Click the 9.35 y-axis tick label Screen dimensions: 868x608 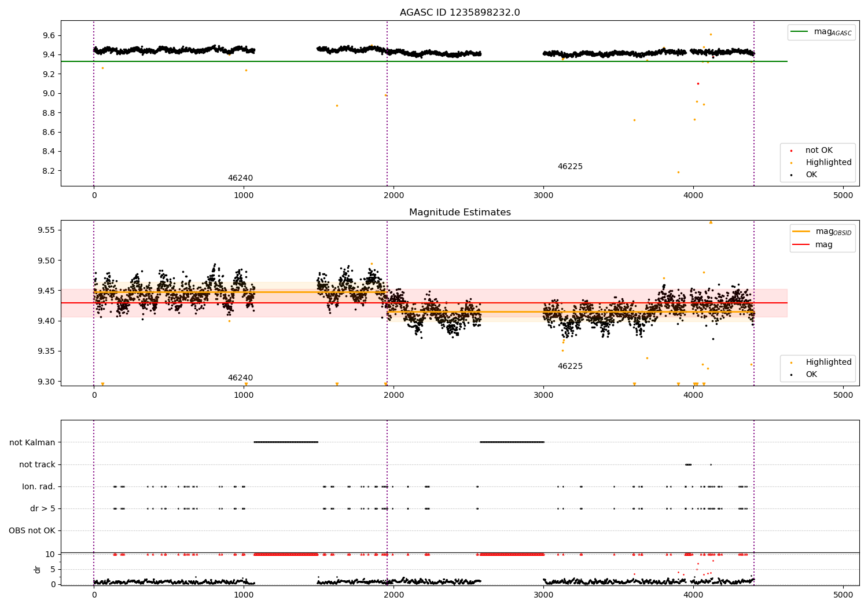46,351
